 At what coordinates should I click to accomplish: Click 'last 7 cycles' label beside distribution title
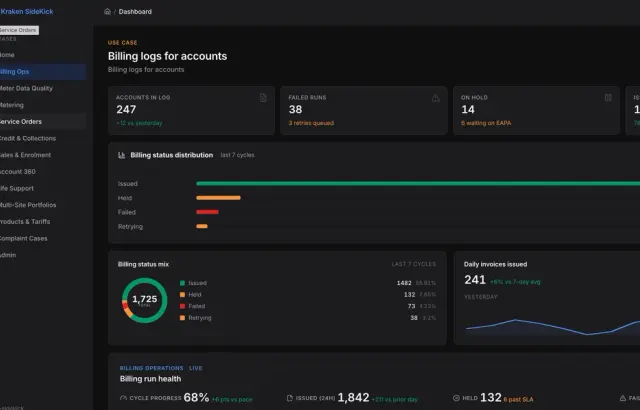[x=237, y=155]
